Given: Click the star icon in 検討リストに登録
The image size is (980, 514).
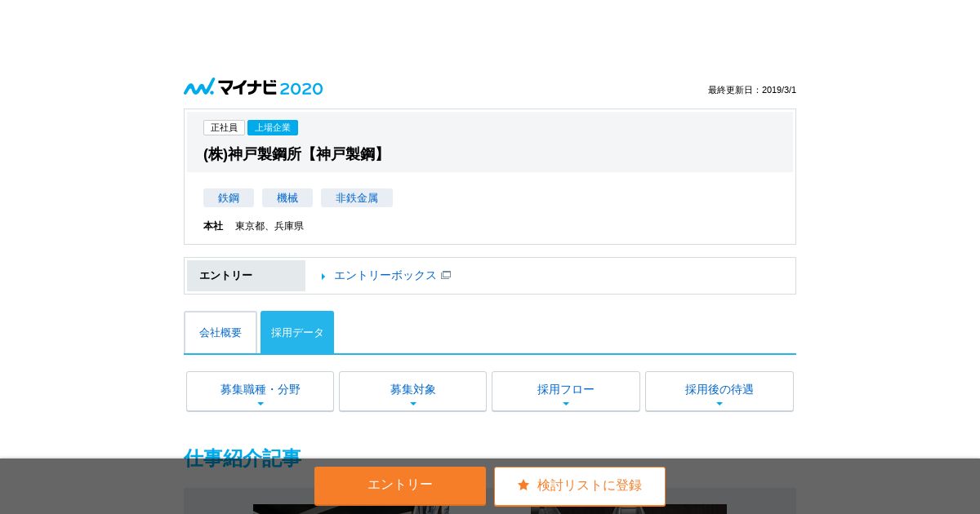Looking at the screenshot, I should coord(523,485).
